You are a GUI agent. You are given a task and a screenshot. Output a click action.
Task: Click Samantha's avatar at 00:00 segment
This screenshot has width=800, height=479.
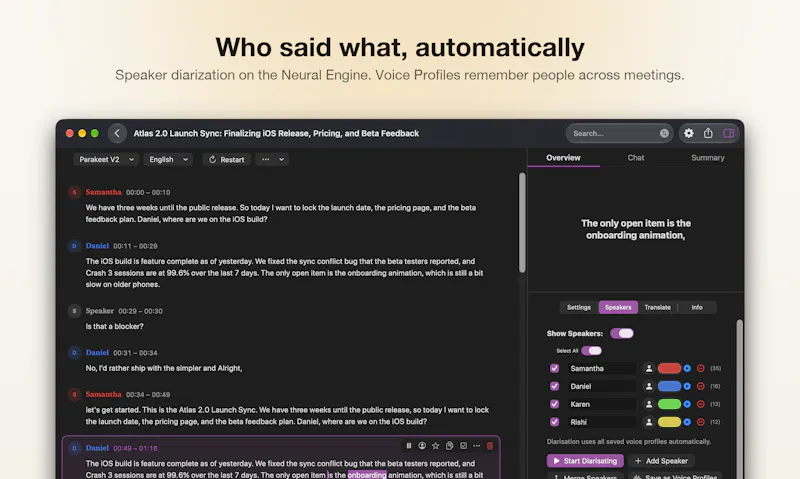coord(74,192)
